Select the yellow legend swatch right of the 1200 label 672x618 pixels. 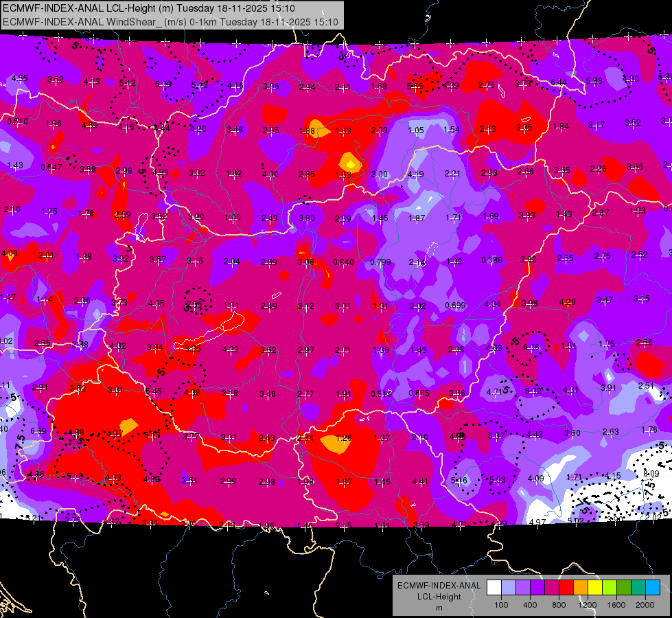[595, 588]
